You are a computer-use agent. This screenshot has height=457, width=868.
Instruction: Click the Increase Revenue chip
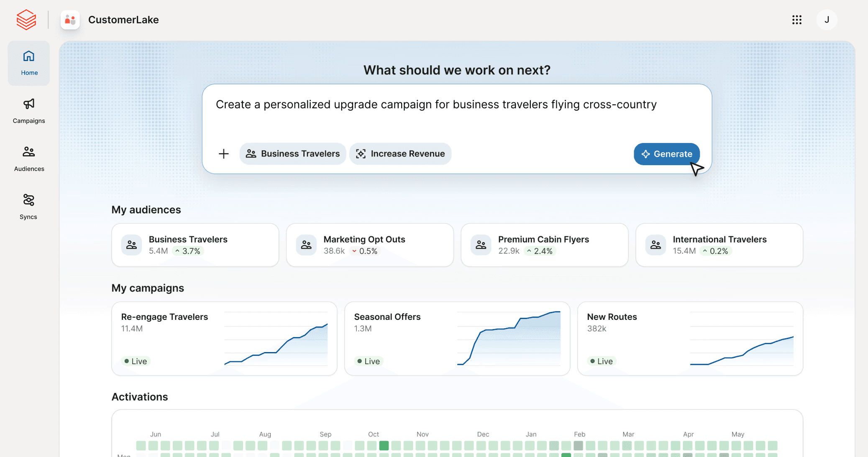coord(400,154)
